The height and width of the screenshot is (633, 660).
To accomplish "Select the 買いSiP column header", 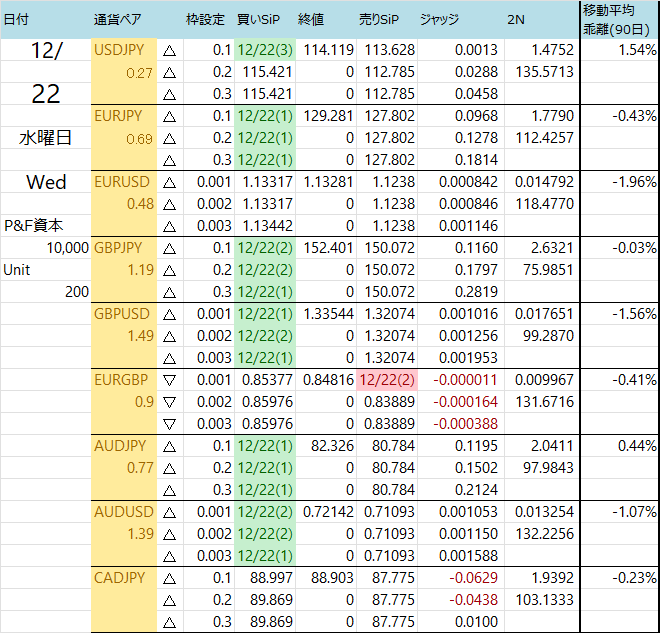I will pyautogui.click(x=258, y=19).
